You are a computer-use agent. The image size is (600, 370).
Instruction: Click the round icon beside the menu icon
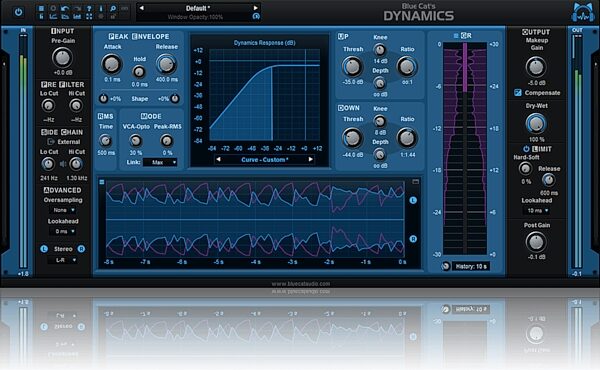tap(53, 8)
